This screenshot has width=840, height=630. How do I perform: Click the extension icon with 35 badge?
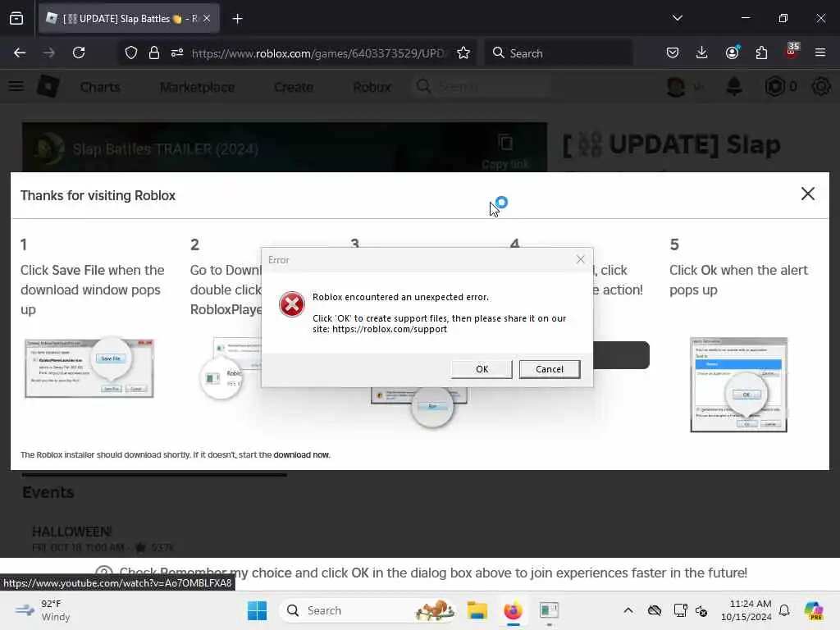tap(792, 51)
